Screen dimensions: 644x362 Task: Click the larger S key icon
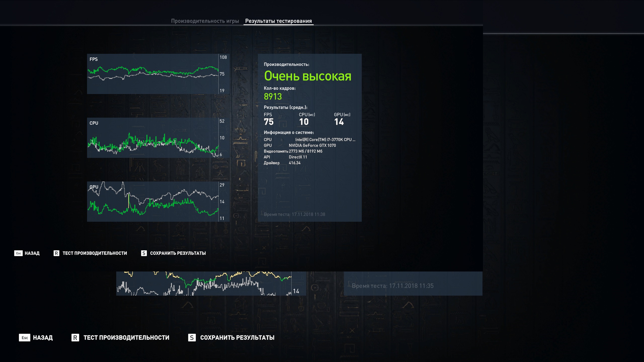(x=192, y=338)
